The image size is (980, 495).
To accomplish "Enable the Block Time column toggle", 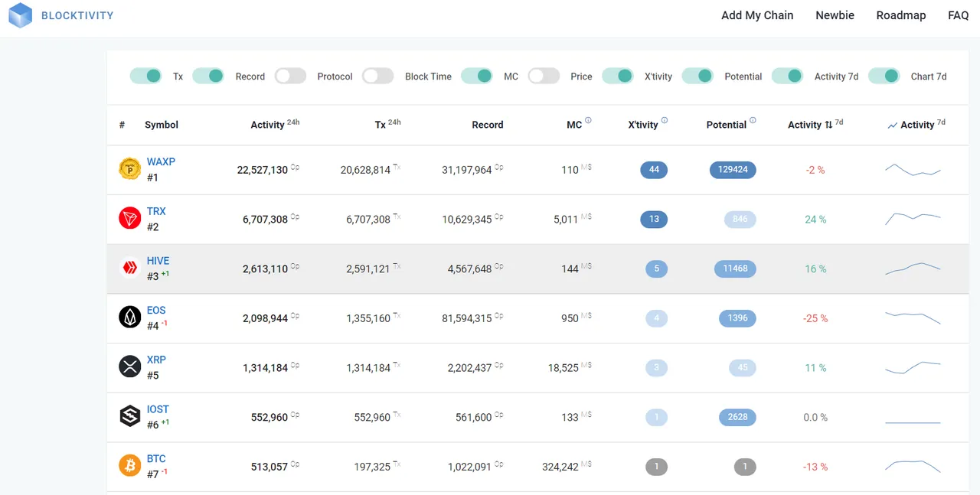I will point(377,76).
